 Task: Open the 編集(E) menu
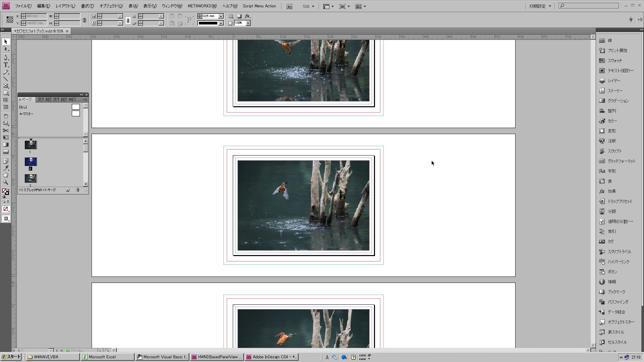pos(43,6)
